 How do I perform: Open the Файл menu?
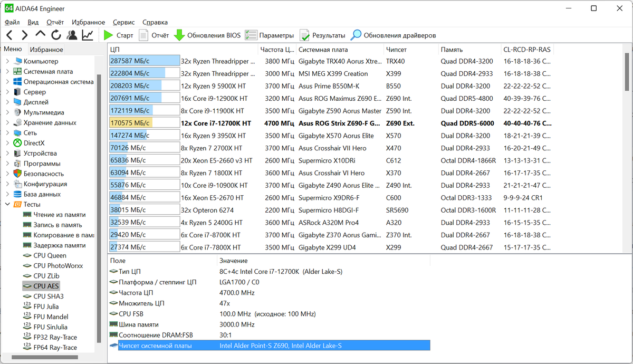pyautogui.click(x=12, y=22)
